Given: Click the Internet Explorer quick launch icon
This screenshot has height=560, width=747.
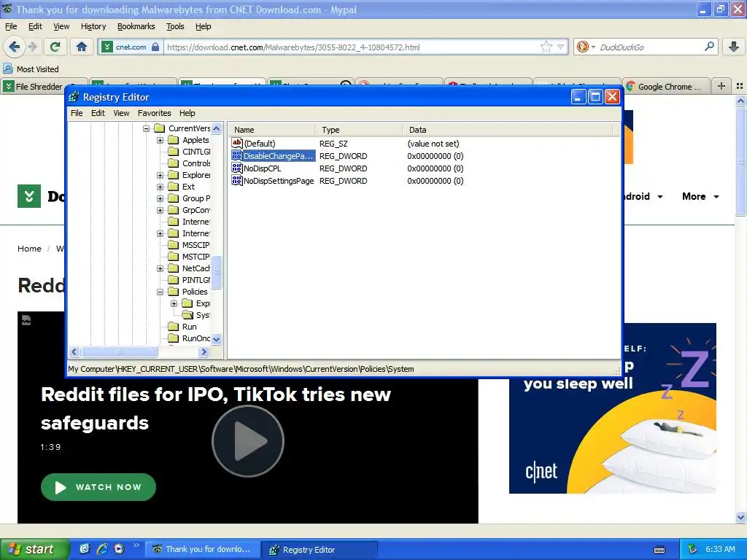Looking at the screenshot, I should [102, 549].
